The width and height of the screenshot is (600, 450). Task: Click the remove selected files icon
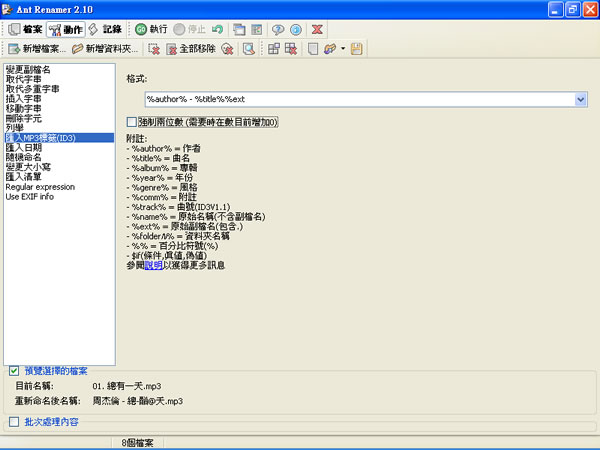click(154, 49)
